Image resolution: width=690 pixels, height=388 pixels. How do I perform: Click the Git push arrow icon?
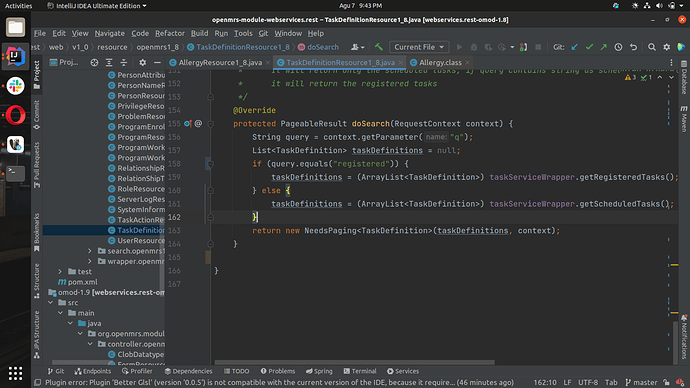coord(604,47)
